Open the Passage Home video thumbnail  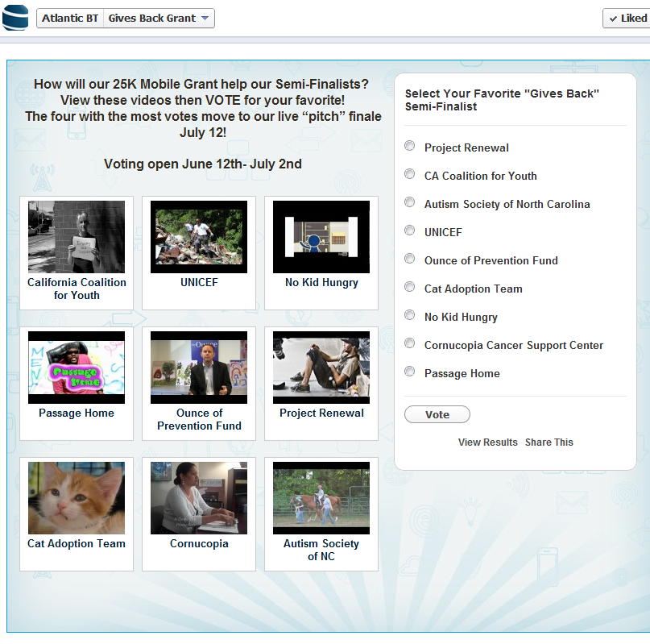click(x=77, y=368)
